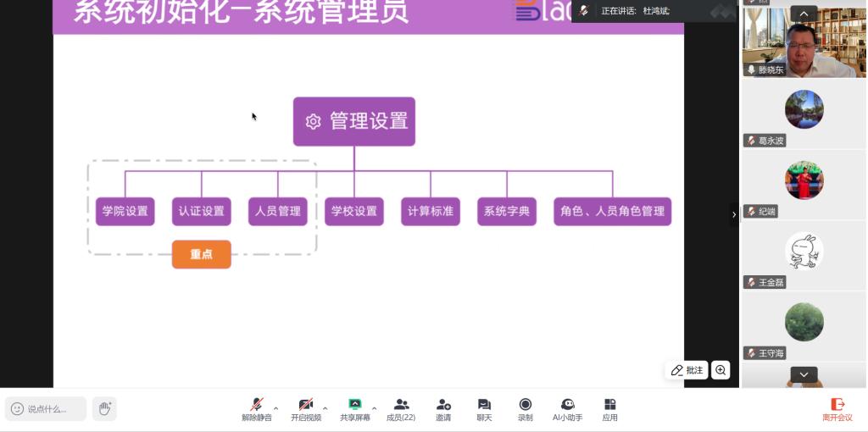The width and height of the screenshot is (868, 432).
Task: Click the zoom magnifier next to 批注
Action: [721, 370]
